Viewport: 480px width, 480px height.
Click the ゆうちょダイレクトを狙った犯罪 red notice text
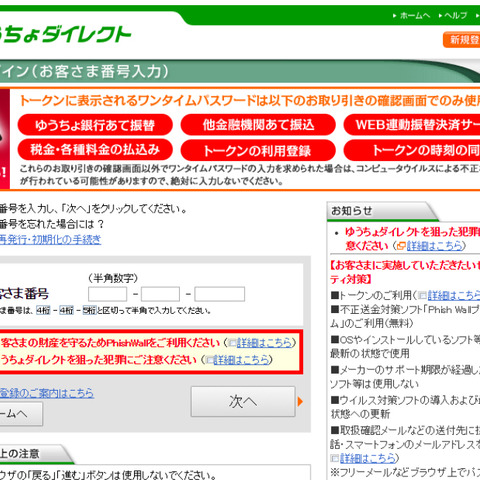click(x=412, y=239)
